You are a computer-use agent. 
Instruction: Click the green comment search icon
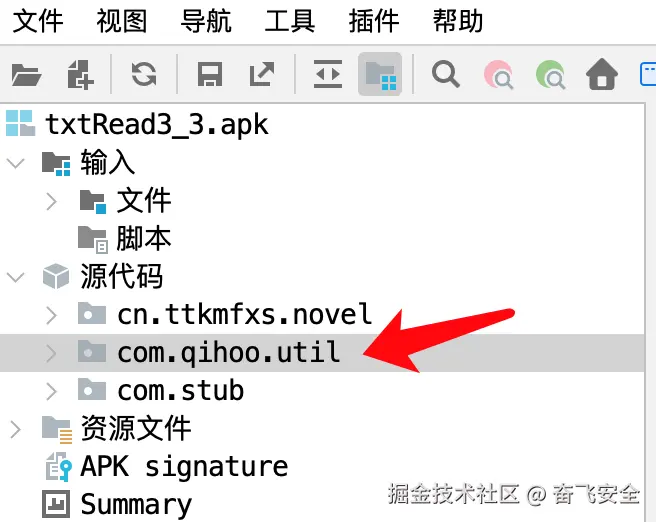(551, 75)
